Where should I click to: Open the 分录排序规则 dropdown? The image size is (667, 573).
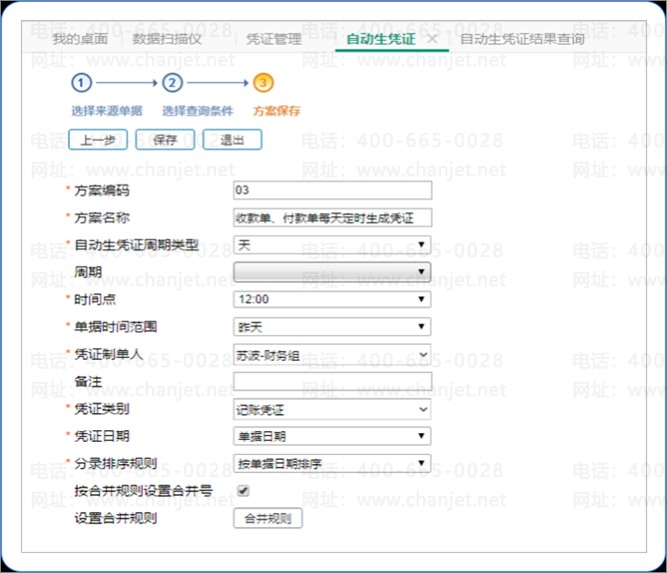[332, 463]
